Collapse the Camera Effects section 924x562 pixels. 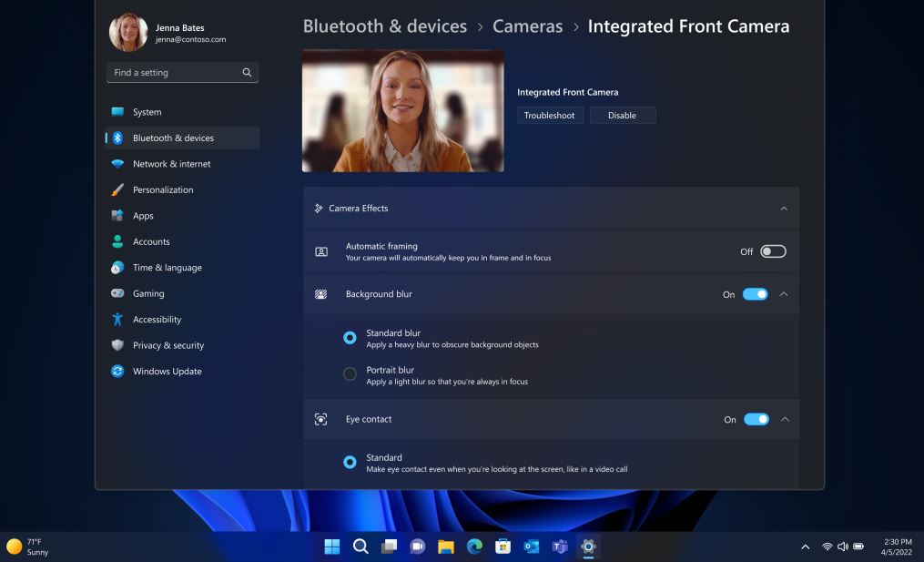pos(784,208)
